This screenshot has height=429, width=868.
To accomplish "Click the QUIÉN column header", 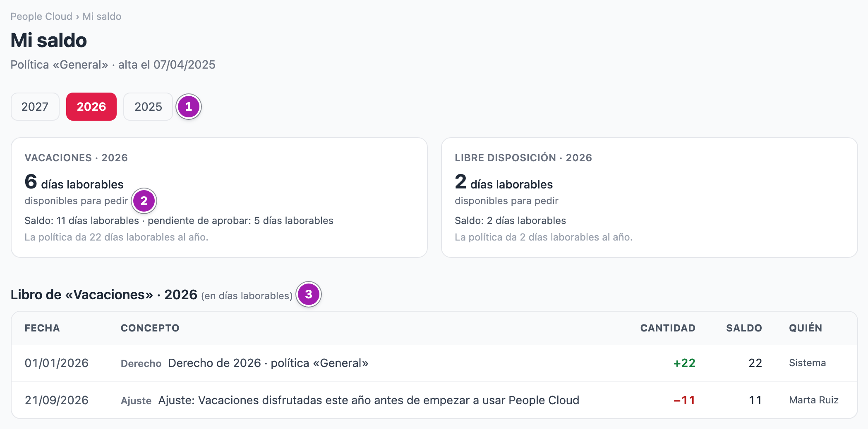I will pyautogui.click(x=806, y=328).
